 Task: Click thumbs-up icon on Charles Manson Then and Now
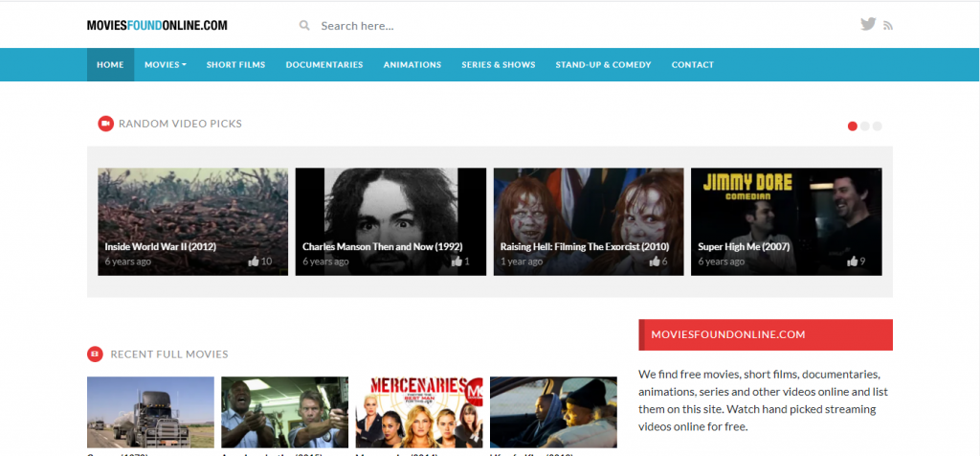point(457,262)
